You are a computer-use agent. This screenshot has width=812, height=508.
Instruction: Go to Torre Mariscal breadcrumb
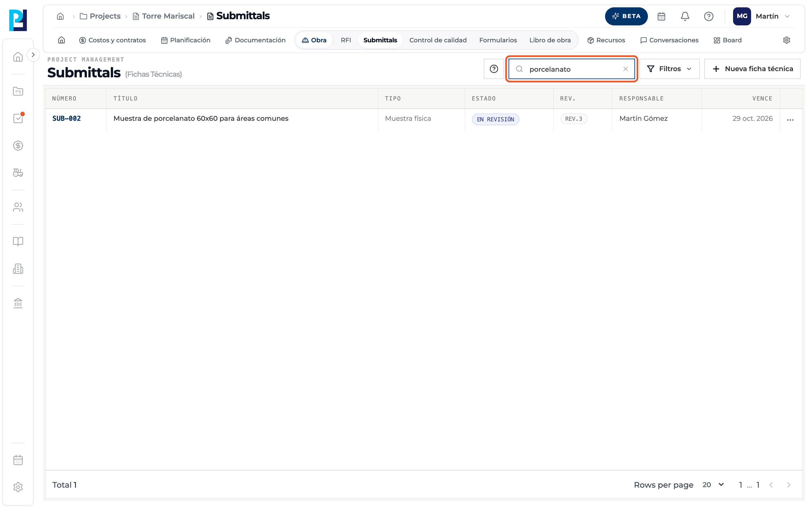point(164,16)
